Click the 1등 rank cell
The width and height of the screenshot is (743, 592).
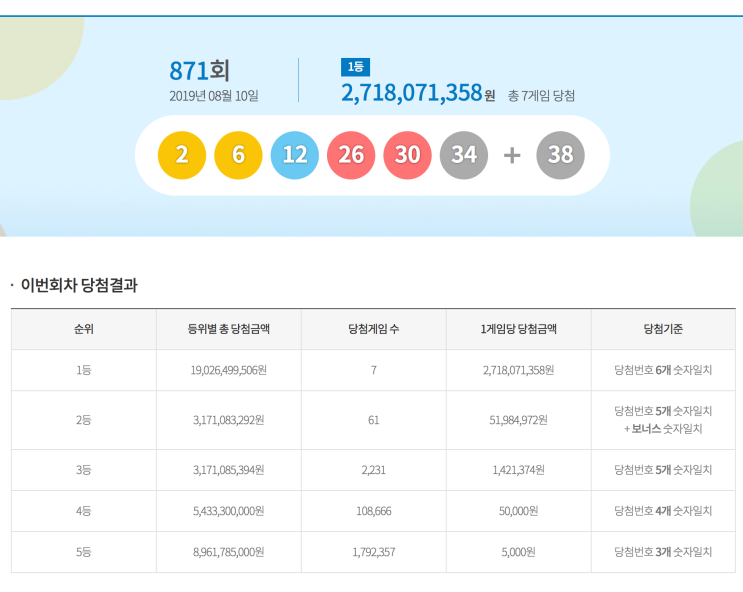tap(84, 370)
